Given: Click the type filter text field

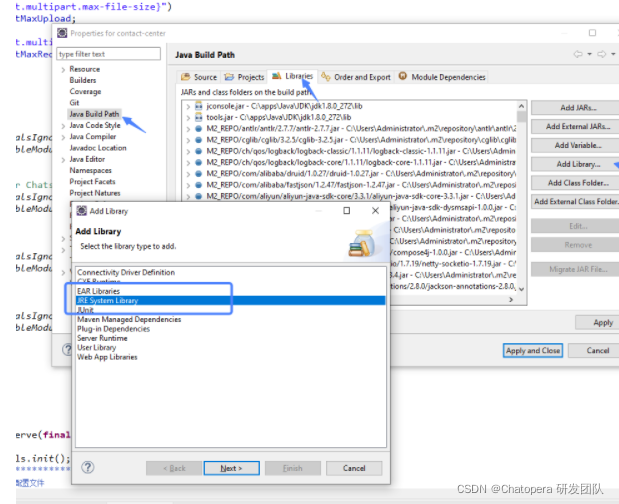Looking at the screenshot, I should pos(109,54).
